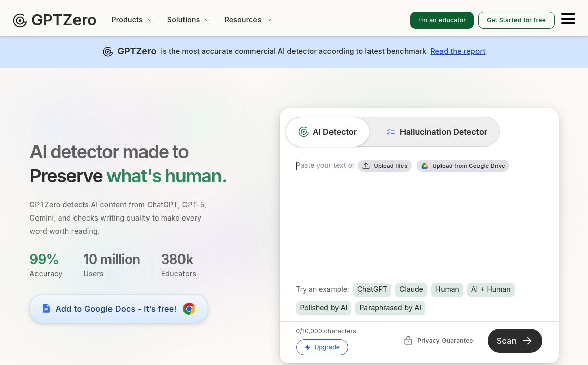
Task: Expand the Products dropdown menu
Action: [x=132, y=20]
